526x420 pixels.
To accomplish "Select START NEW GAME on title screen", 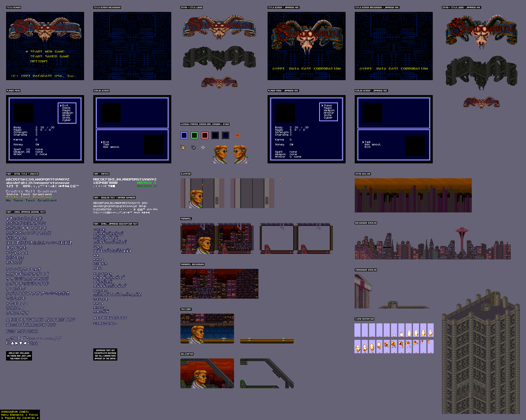I will tap(47, 52).
